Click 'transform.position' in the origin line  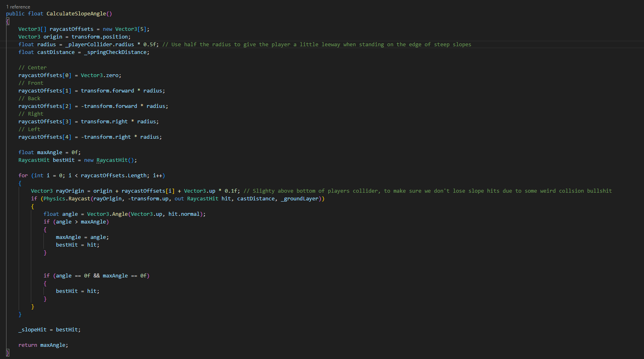click(100, 37)
